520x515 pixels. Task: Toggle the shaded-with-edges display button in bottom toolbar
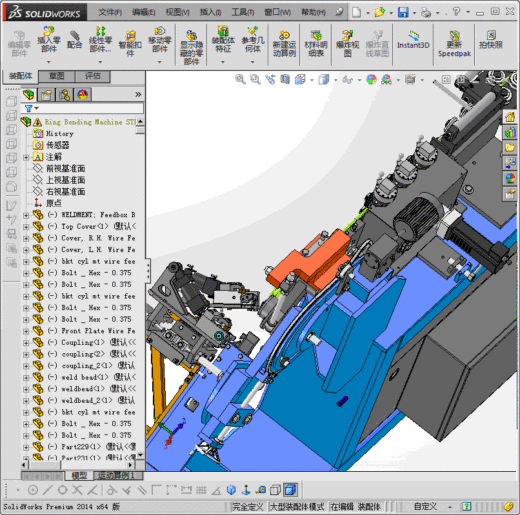click(x=290, y=490)
